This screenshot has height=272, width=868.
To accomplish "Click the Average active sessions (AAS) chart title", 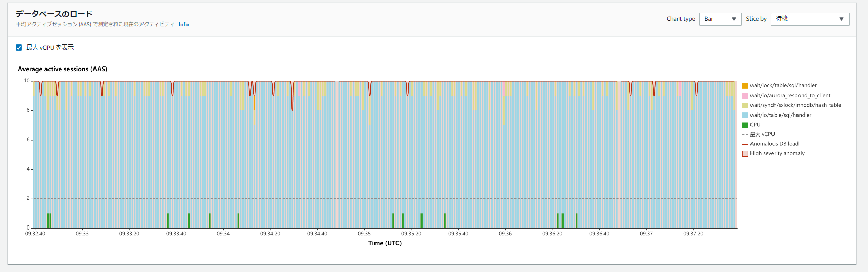I will click(62, 69).
